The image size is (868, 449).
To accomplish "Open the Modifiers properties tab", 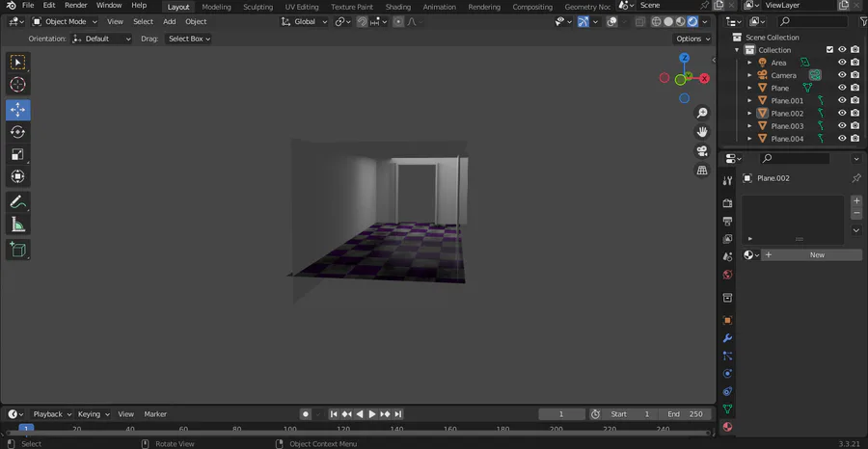I will [x=727, y=338].
